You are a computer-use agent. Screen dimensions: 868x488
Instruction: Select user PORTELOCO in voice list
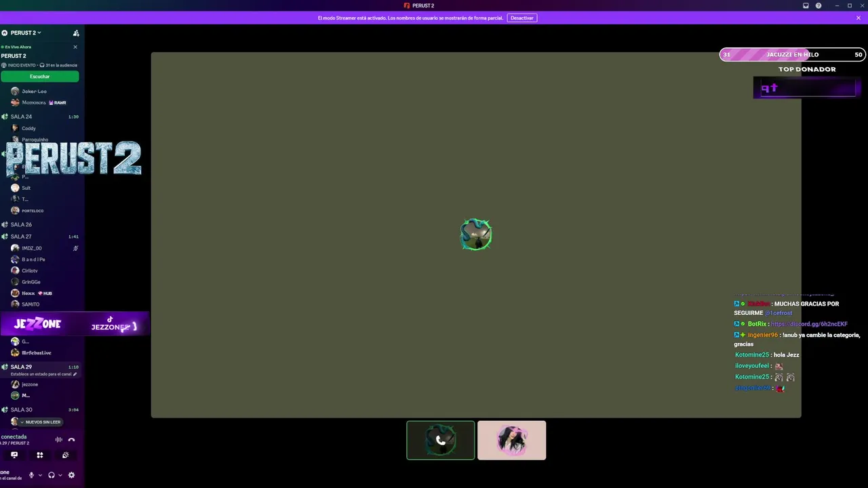pos(33,211)
